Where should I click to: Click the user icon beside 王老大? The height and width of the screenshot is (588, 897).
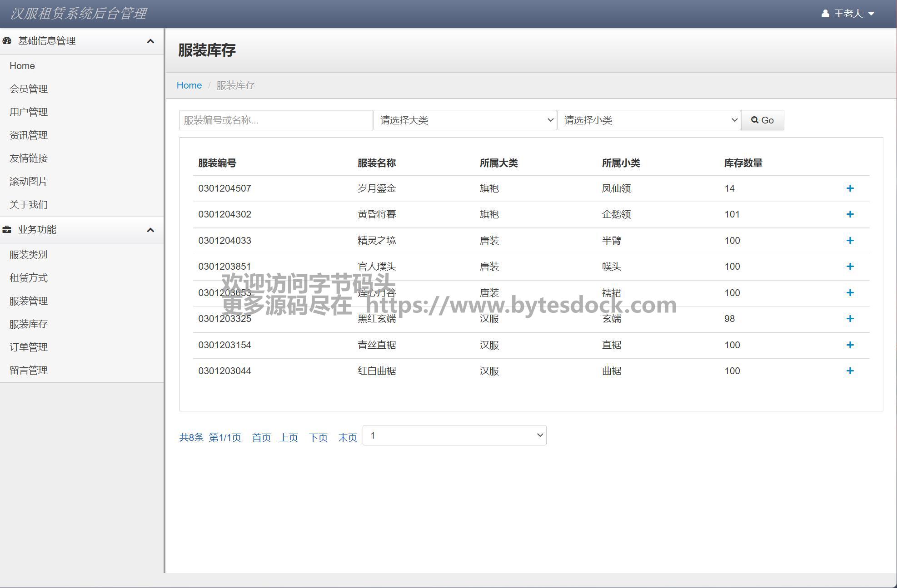tap(825, 14)
